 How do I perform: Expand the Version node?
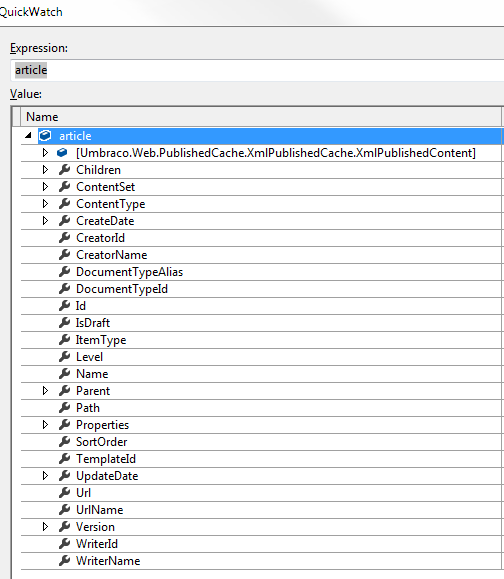point(45,527)
